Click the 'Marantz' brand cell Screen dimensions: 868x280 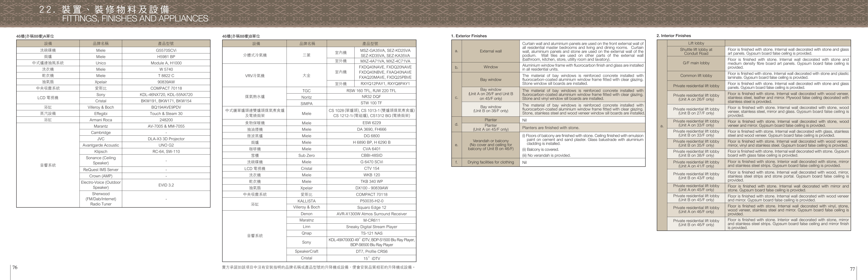[x=101, y=126]
